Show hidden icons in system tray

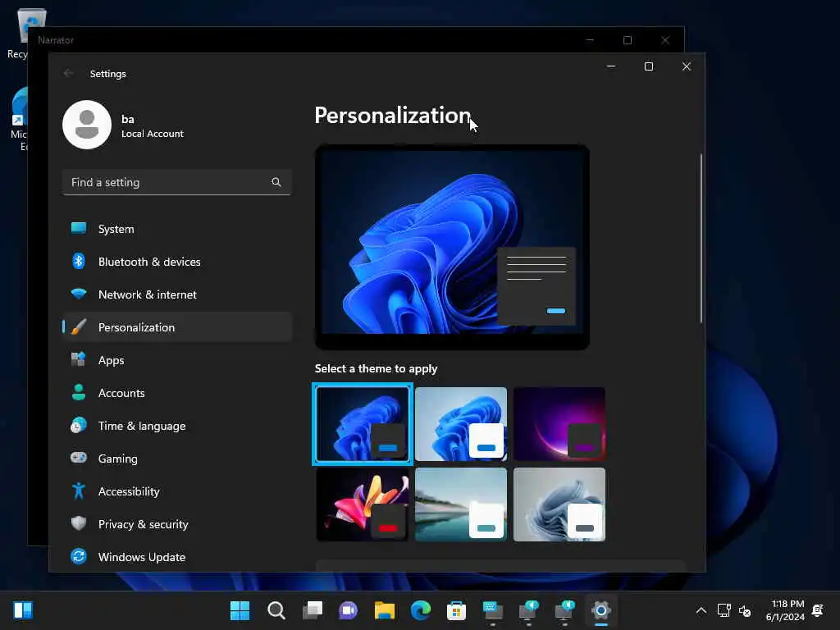pyautogui.click(x=701, y=610)
